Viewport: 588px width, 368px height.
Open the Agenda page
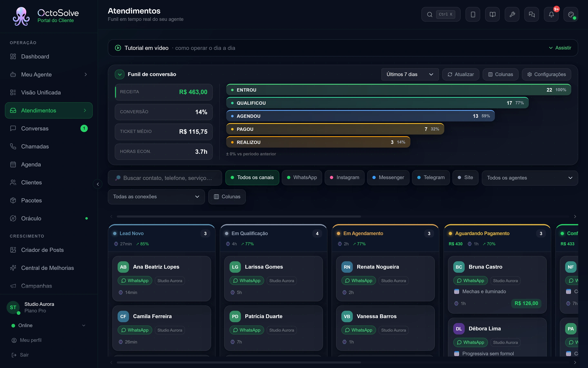[49, 165]
